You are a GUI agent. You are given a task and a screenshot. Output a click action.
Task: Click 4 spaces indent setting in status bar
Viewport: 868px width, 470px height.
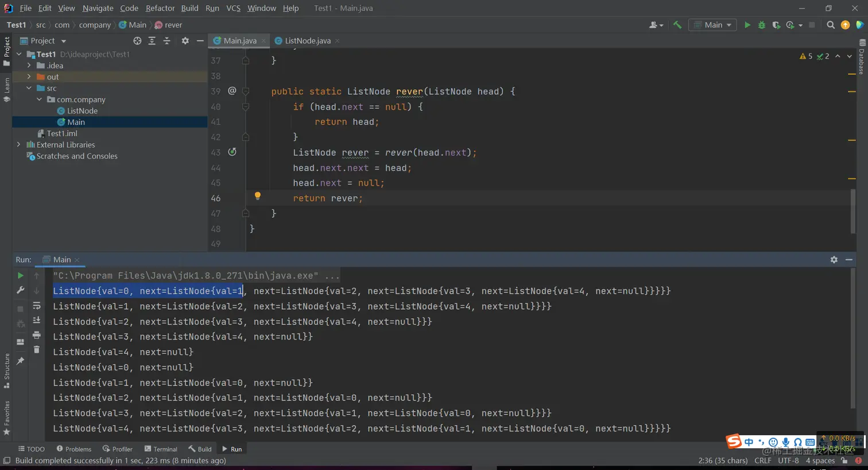point(820,461)
